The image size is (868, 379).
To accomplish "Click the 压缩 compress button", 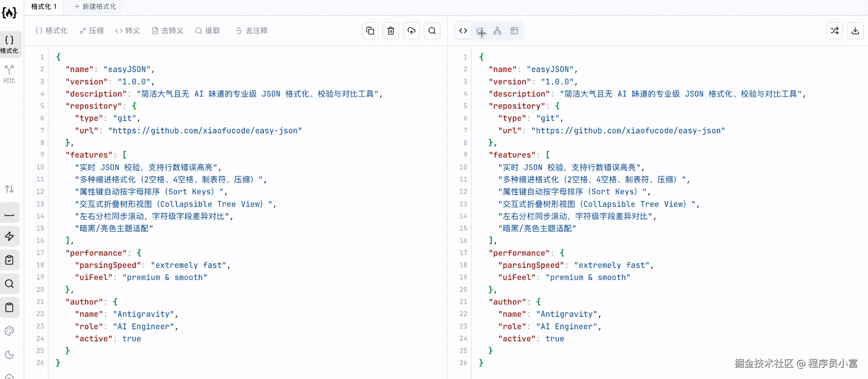I will coord(91,31).
